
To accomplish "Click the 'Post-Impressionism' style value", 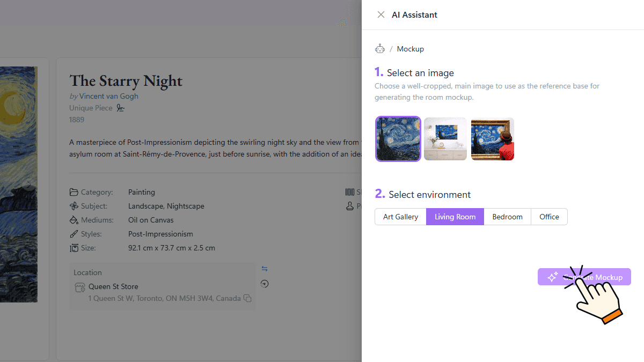I will point(160,234).
